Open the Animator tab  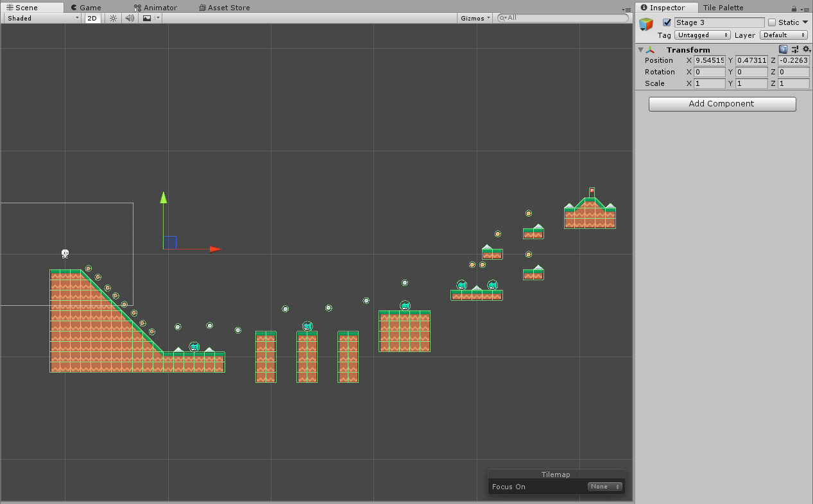pos(156,8)
